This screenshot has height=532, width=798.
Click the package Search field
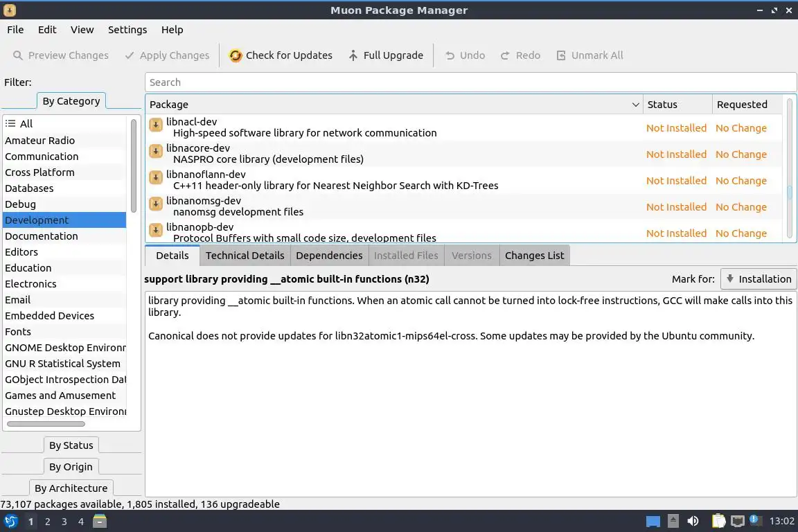click(471, 82)
